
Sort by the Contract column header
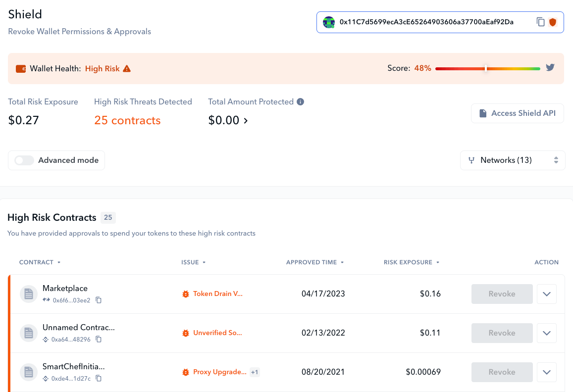[40, 262]
